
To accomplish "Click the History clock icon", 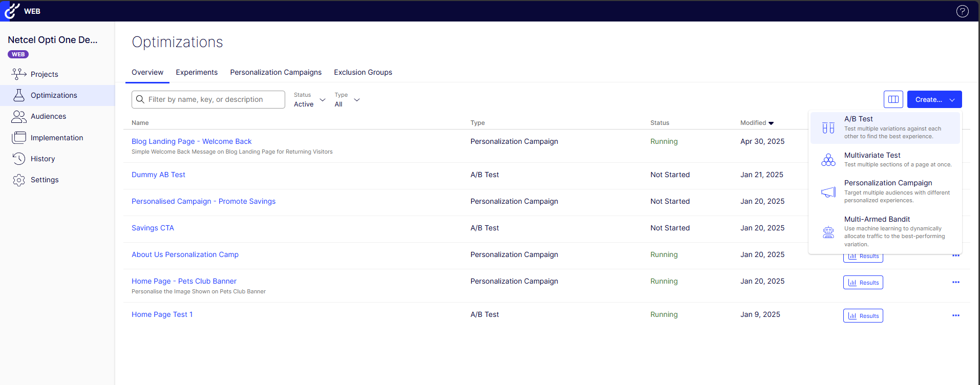I will pos(19,159).
